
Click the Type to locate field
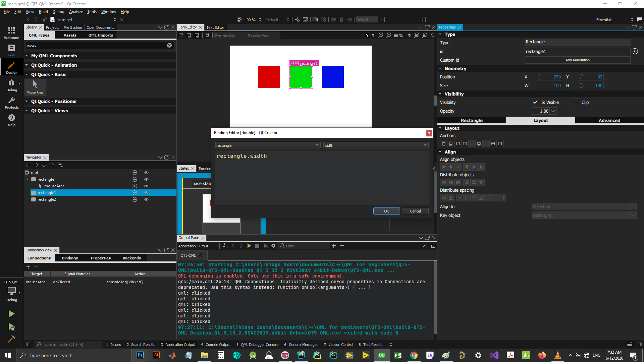[69, 345]
